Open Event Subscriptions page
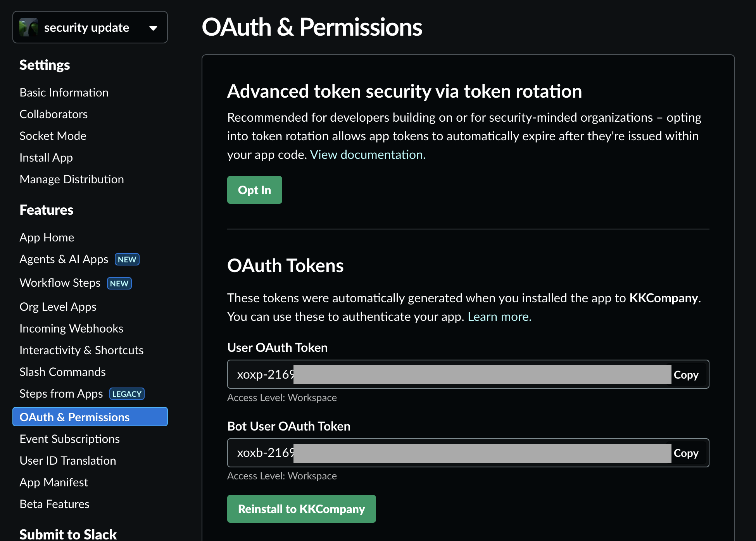756x541 pixels. [69, 439]
